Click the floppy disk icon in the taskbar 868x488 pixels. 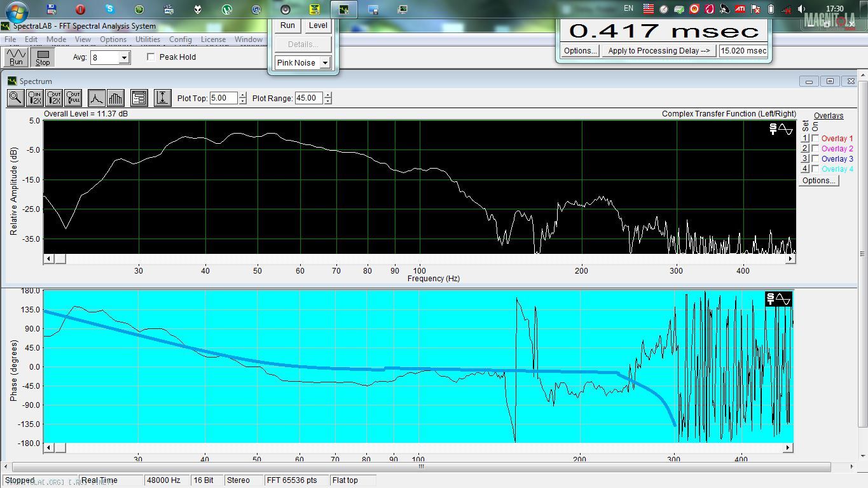pyautogui.click(x=52, y=10)
